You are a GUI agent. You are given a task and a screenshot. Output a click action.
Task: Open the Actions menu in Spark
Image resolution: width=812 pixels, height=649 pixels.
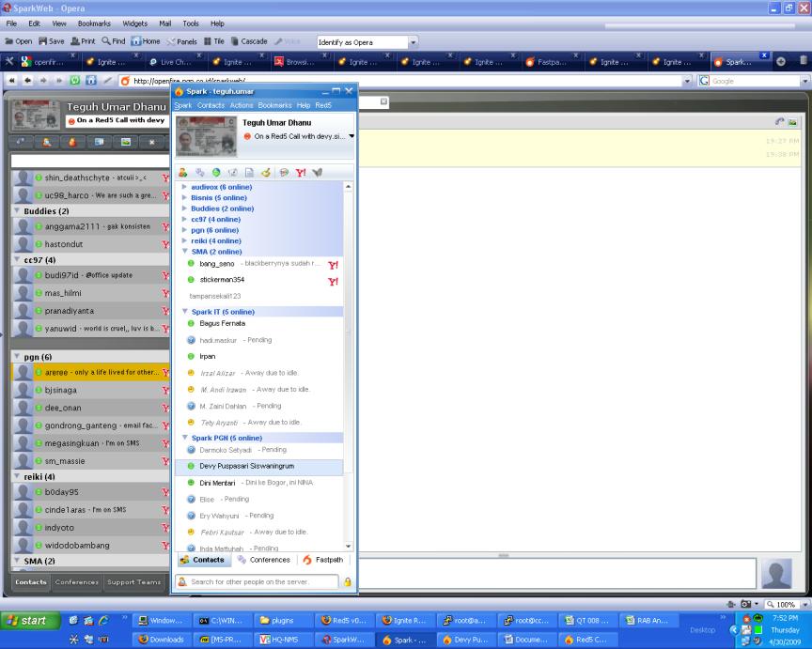point(242,105)
